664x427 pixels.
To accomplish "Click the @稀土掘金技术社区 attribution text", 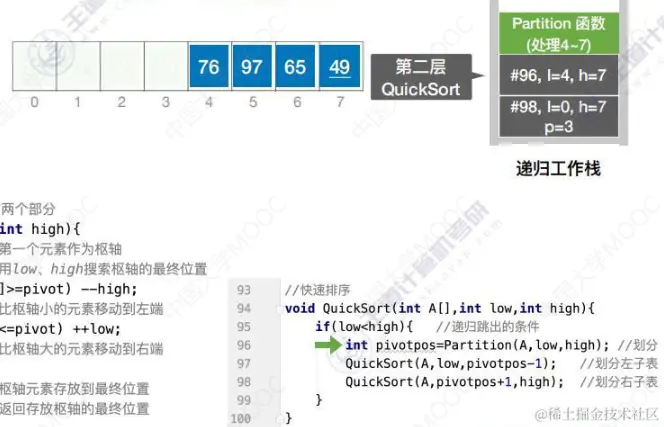I will (596, 413).
